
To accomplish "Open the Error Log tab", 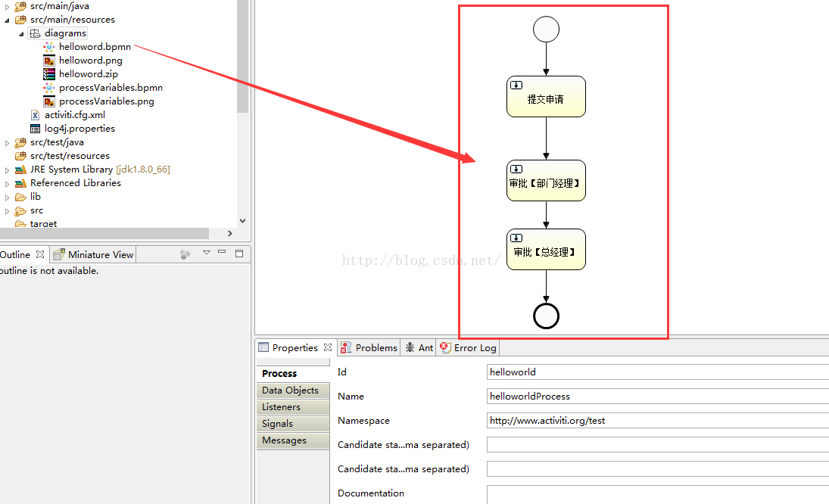I will tap(469, 347).
